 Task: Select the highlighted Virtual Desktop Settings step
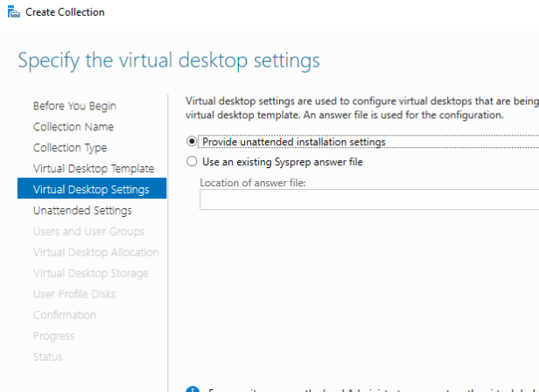click(91, 189)
